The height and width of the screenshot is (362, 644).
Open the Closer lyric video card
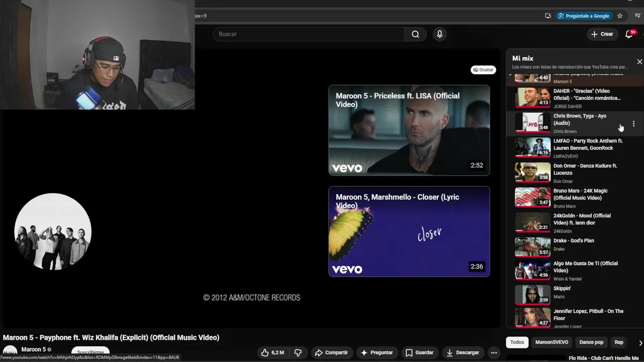pos(409,231)
